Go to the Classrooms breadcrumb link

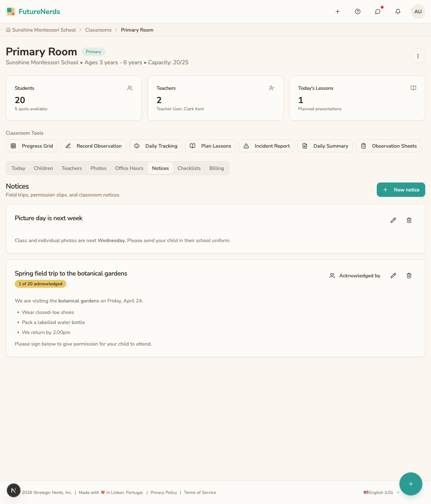tap(98, 30)
